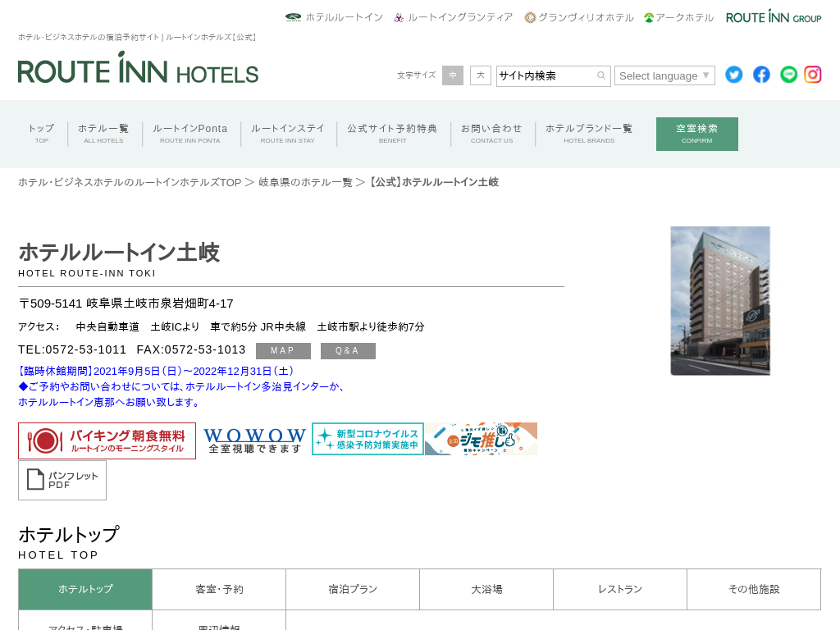The height and width of the screenshot is (630, 840).
Task: Open ルートインPonta menu item
Action: [x=190, y=134]
